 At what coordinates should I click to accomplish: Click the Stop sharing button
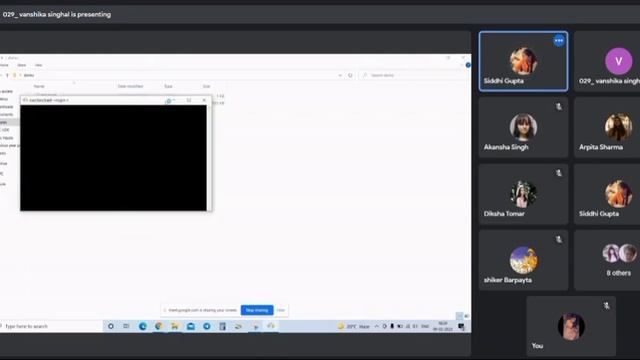(x=257, y=310)
